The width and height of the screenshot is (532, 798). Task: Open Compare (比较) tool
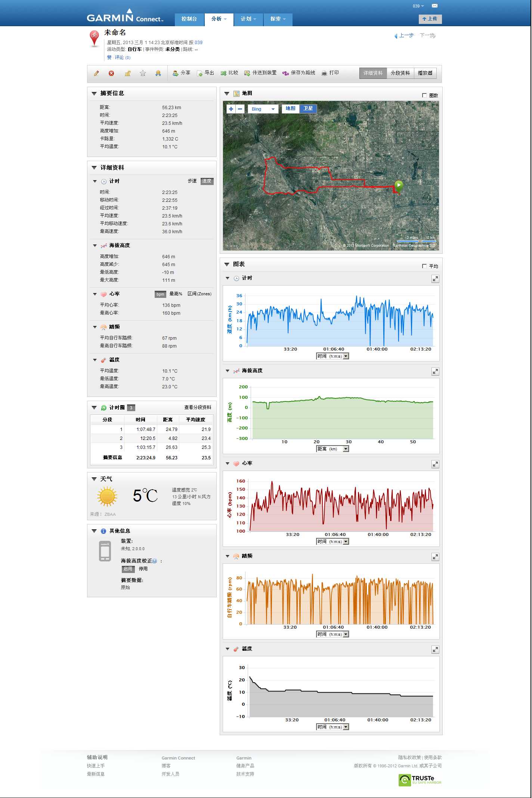pyautogui.click(x=229, y=73)
